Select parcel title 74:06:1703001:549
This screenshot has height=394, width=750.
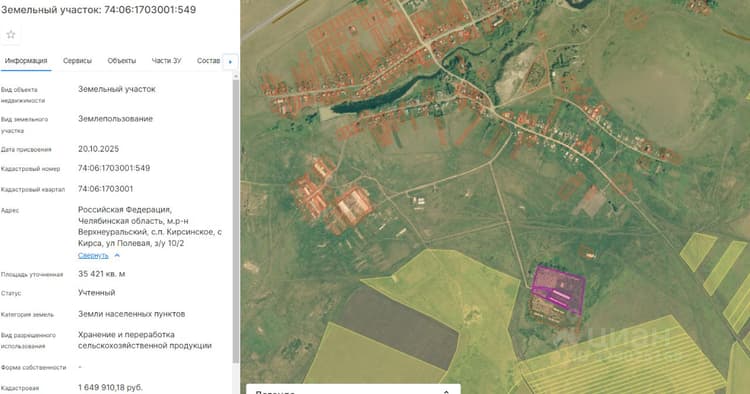tap(150, 10)
